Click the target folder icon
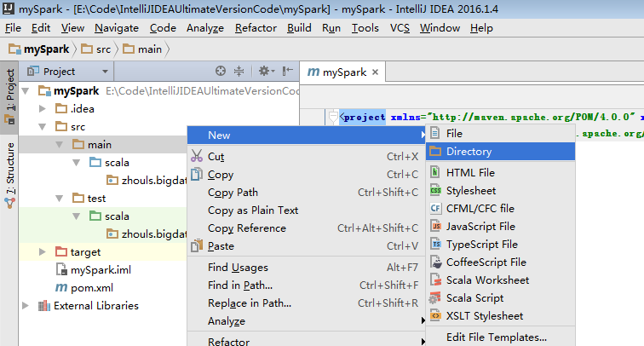Image resolution: width=644 pixels, height=346 pixels. (61, 251)
